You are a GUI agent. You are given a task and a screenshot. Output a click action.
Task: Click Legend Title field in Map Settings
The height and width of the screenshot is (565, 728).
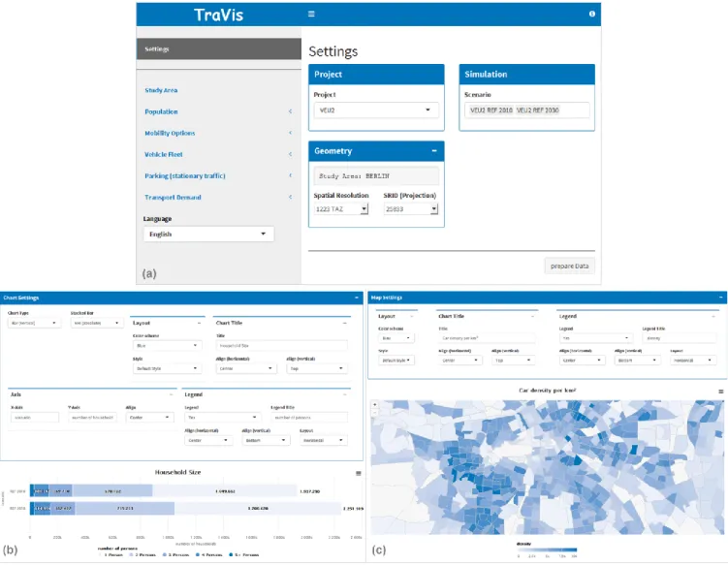pyautogui.click(x=680, y=338)
